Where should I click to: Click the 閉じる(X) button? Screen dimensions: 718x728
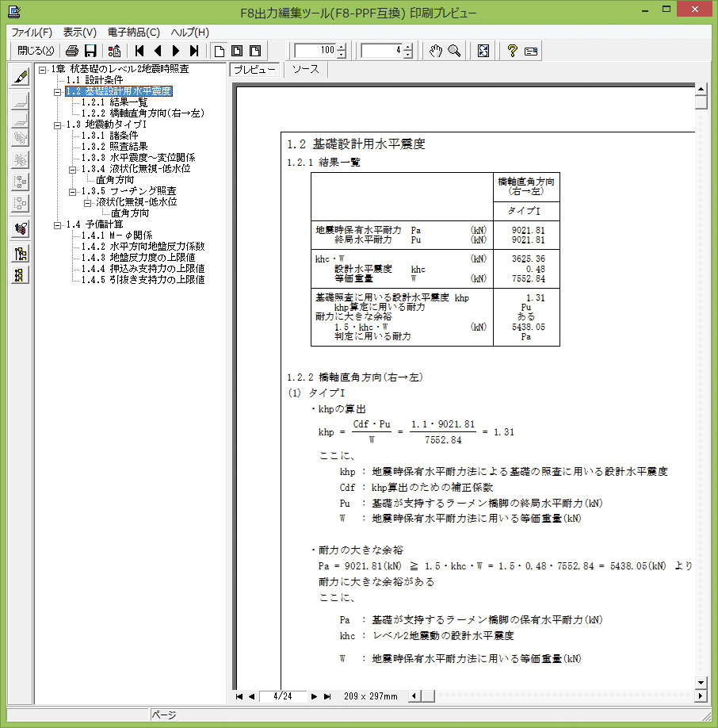(x=35, y=51)
